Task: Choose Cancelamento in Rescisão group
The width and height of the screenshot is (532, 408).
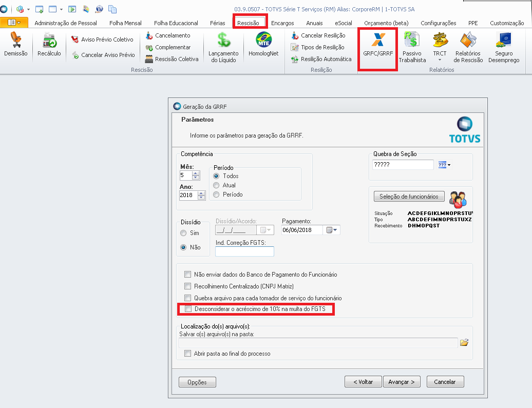Action: tap(168, 35)
